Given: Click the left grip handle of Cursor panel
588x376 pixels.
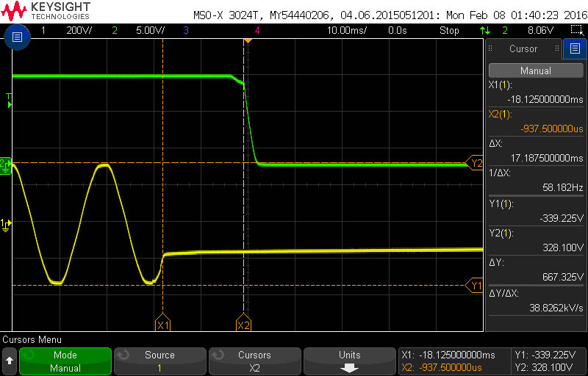Looking at the screenshot, I should 490,48.
